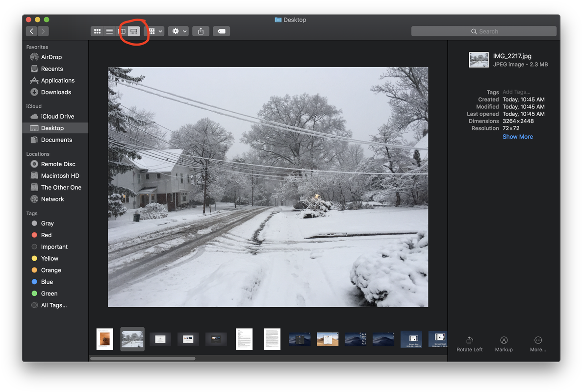The height and width of the screenshot is (392, 582).
Task: Switch to column view in toolbar
Action: pyautogui.click(x=122, y=31)
